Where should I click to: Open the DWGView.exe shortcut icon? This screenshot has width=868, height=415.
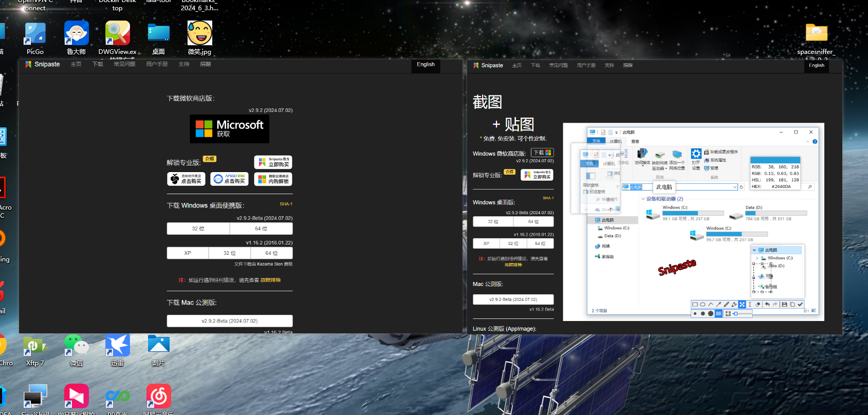coord(117,34)
